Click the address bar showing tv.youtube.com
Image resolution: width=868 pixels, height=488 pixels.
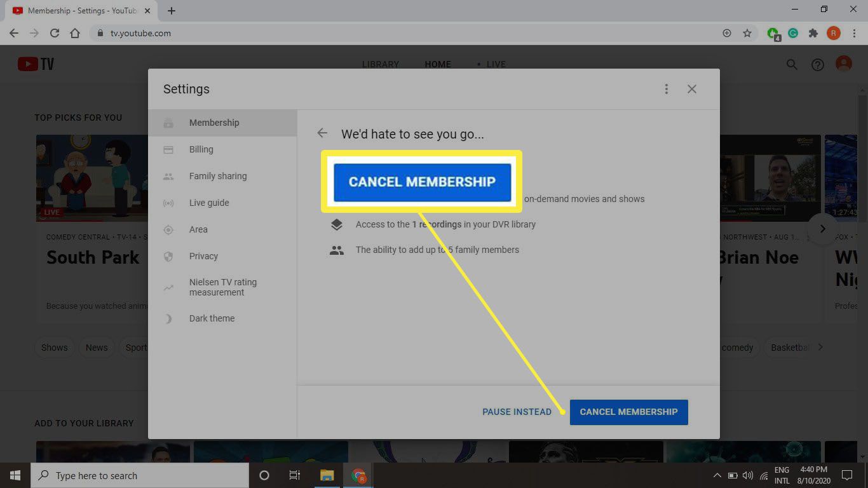[407, 33]
